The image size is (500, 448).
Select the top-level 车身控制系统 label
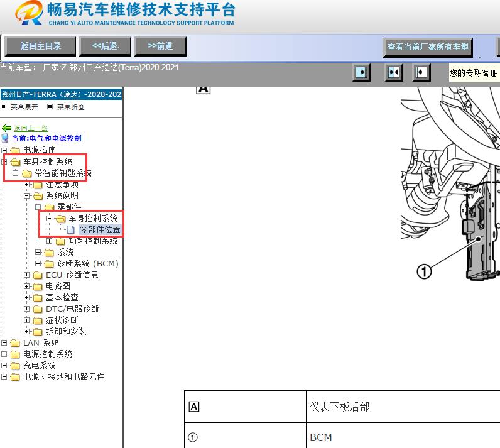(x=48, y=161)
